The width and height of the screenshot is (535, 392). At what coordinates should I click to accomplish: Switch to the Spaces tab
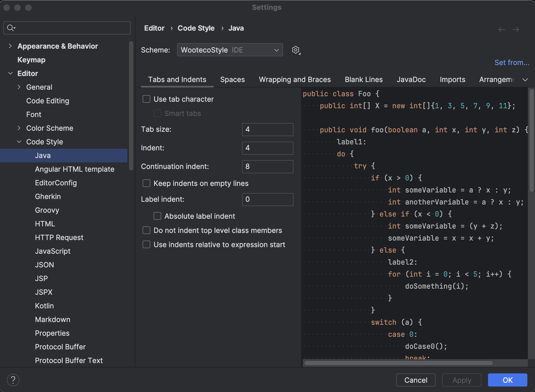[232, 80]
